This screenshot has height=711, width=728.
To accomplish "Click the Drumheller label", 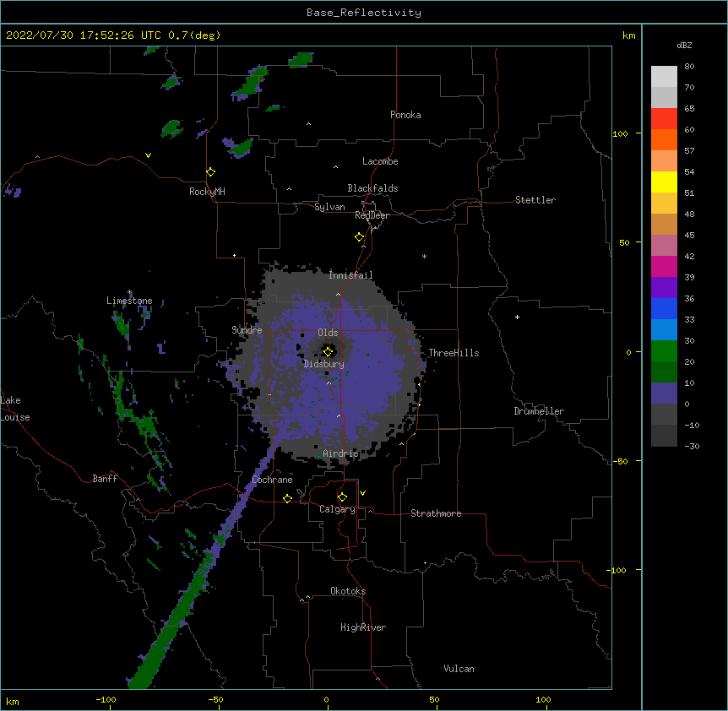I will [x=539, y=411].
